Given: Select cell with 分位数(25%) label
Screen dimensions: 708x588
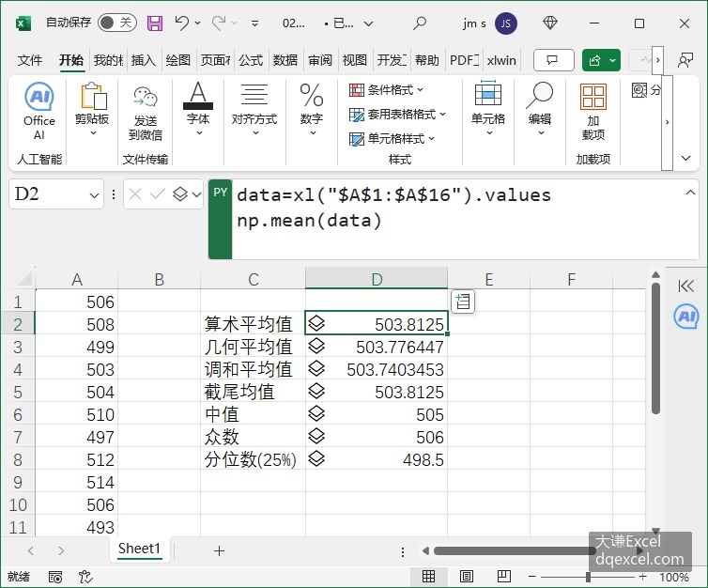Looking at the screenshot, I should [254, 458].
